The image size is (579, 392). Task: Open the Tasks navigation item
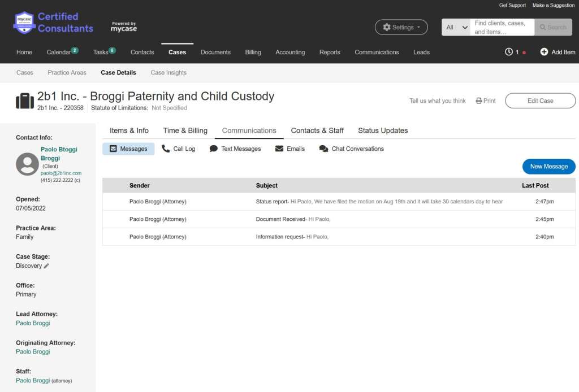101,53
